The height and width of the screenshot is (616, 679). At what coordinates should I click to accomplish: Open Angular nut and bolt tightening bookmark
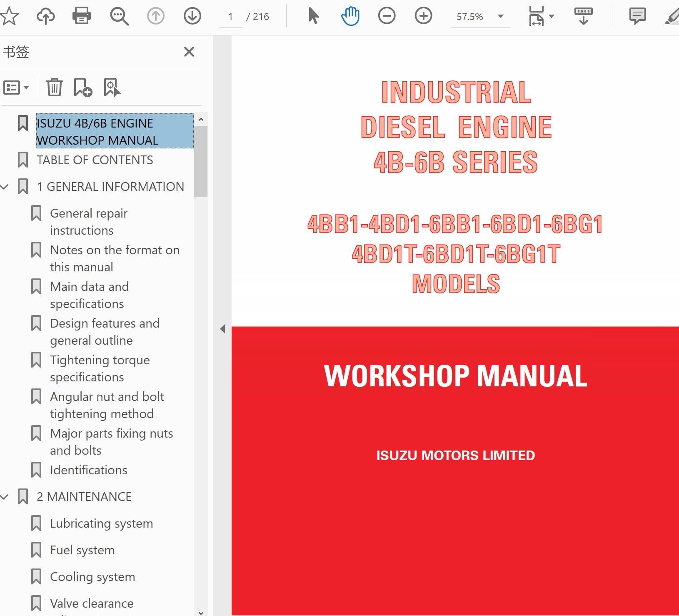click(x=107, y=405)
